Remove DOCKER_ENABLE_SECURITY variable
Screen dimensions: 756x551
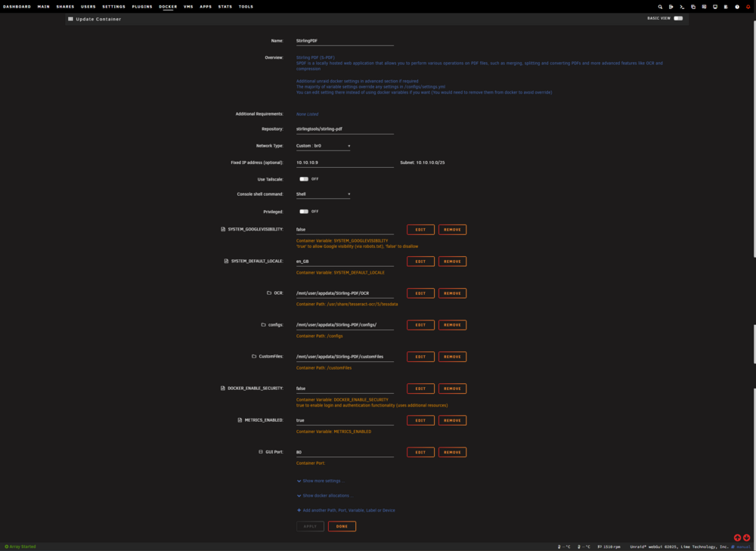tap(452, 388)
